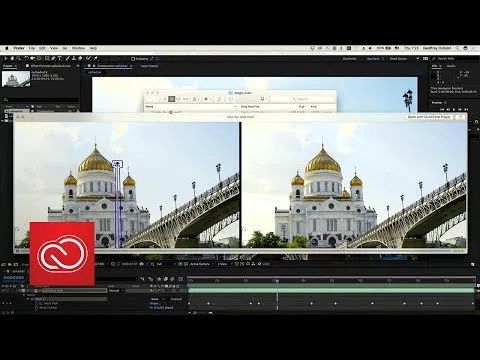Open the Finder menu in menu bar
This screenshot has width=480, height=360.
pyautogui.click(x=19, y=48)
